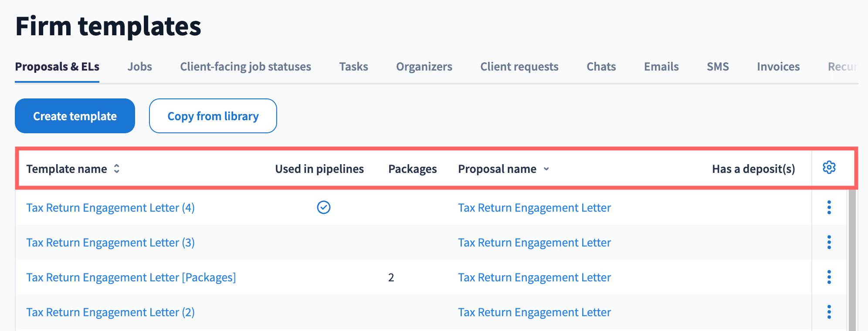Open proposal name link in Letter (3) row
The width and height of the screenshot is (868, 331).
[x=534, y=243]
